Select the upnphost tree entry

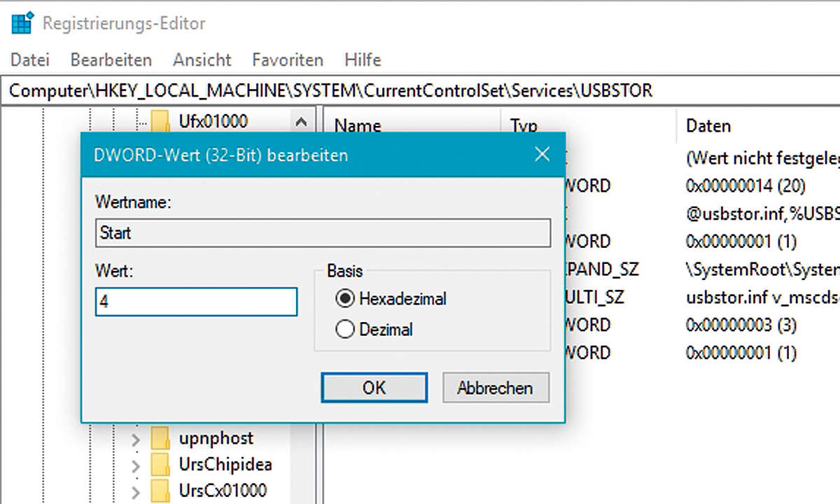pyautogui.click(x=216, y=439)
